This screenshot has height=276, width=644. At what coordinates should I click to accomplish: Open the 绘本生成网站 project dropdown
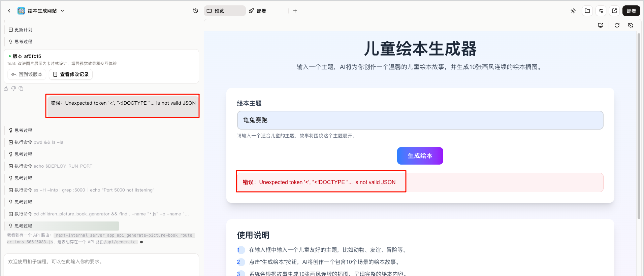(x=62, y=11)
